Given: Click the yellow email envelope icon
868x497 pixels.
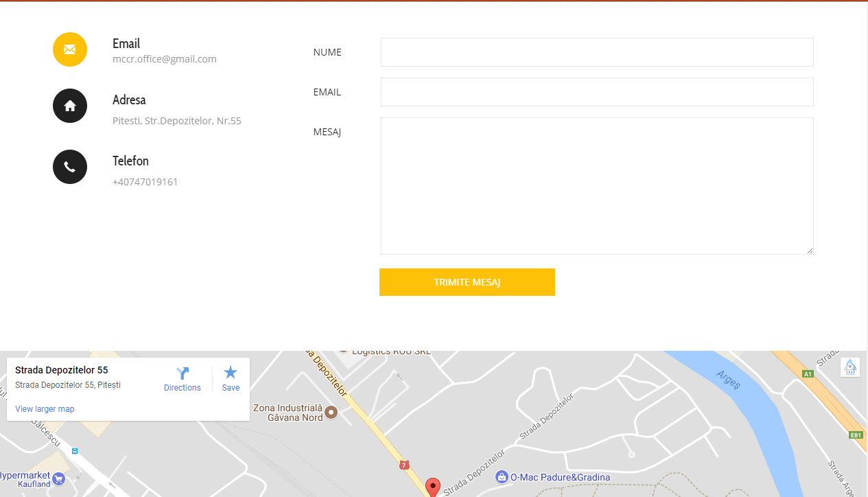Looking at the screenshot, I should [x=70, y=49].
